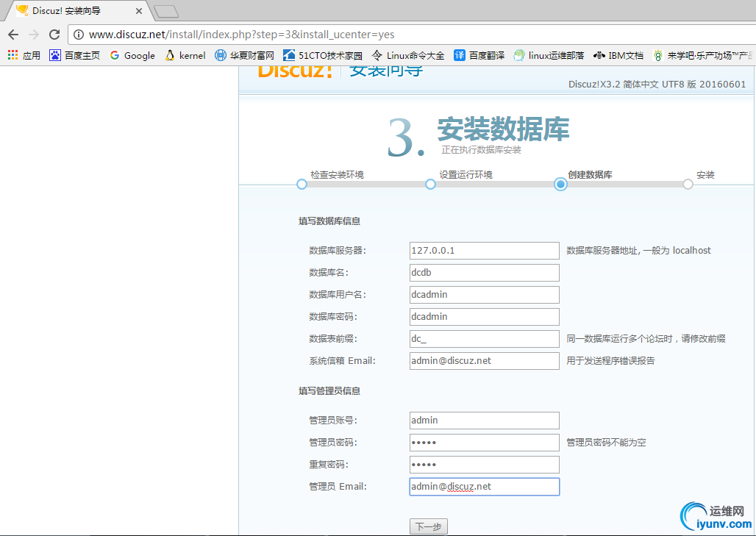Click the 重复密码 password field
Image resolution: width=756 pixels, height=536 pixels.
(484, 465)
